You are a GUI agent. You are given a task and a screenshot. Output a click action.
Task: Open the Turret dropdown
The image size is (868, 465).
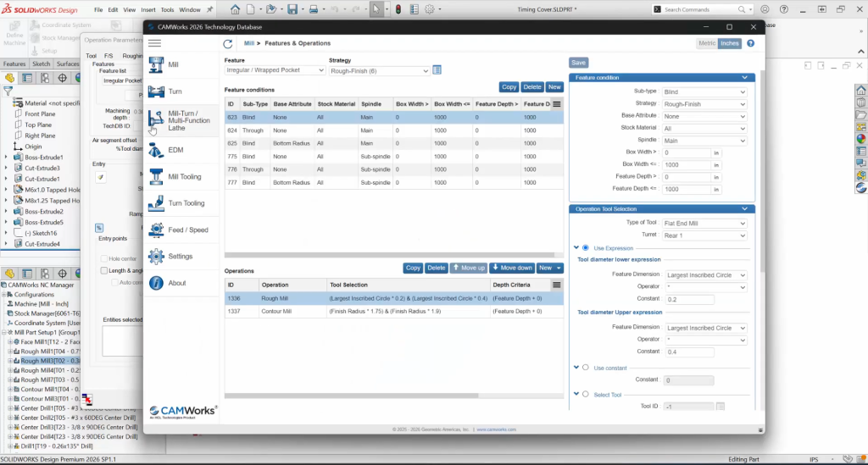(x=704, y=235)
